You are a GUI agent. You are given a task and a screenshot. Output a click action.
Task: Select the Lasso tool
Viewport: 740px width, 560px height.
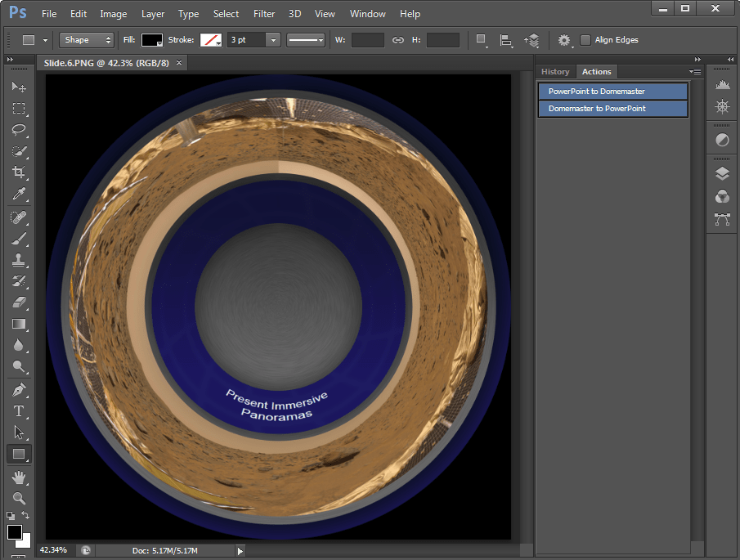pos(19,130)
